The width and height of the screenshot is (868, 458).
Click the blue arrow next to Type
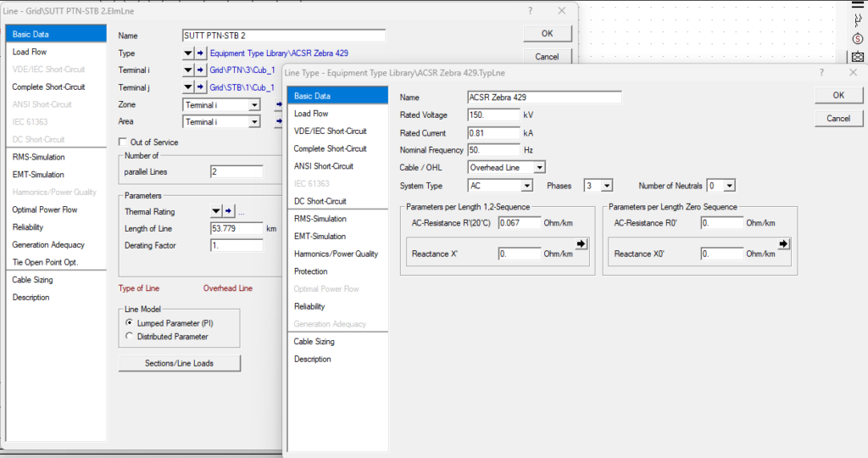point(201,53)
